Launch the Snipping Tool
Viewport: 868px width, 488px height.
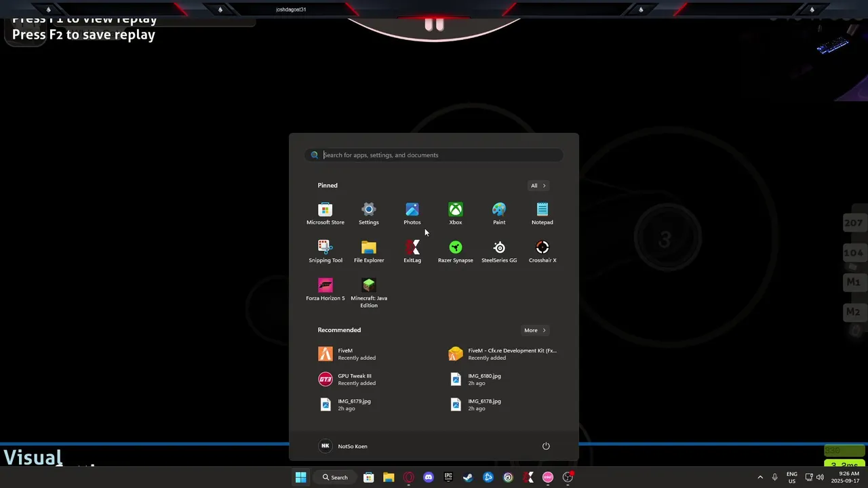(x=325, y=251)
